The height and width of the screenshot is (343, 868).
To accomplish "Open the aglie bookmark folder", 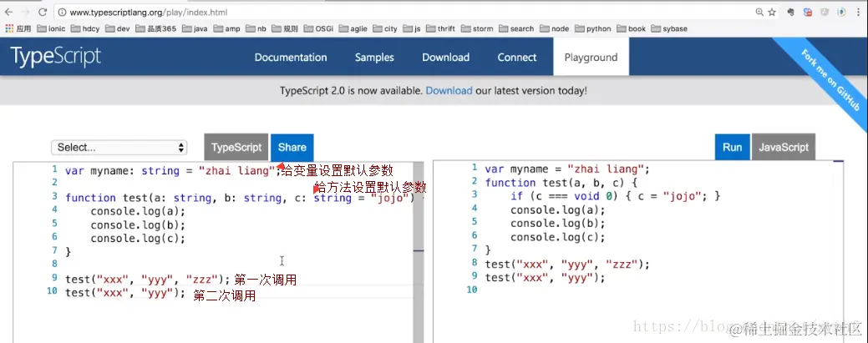I will (x=353, y=28).
